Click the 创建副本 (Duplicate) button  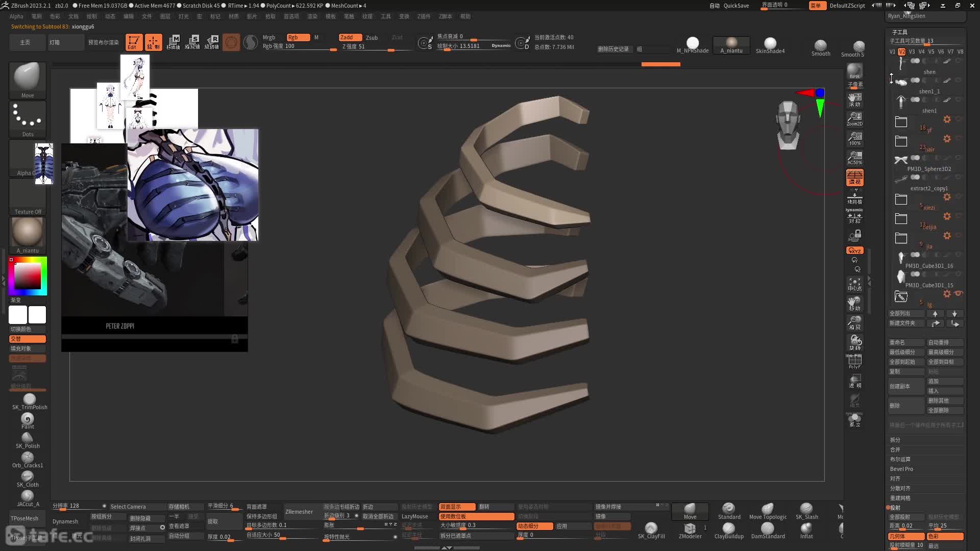(906, 386)
